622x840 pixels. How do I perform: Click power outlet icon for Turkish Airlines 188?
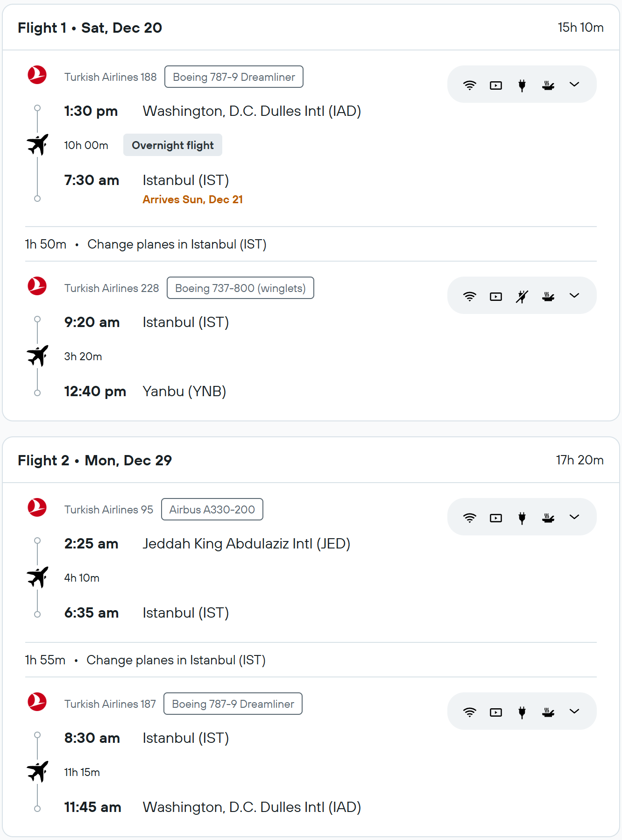pyautogui.click(x=522, y=85)
